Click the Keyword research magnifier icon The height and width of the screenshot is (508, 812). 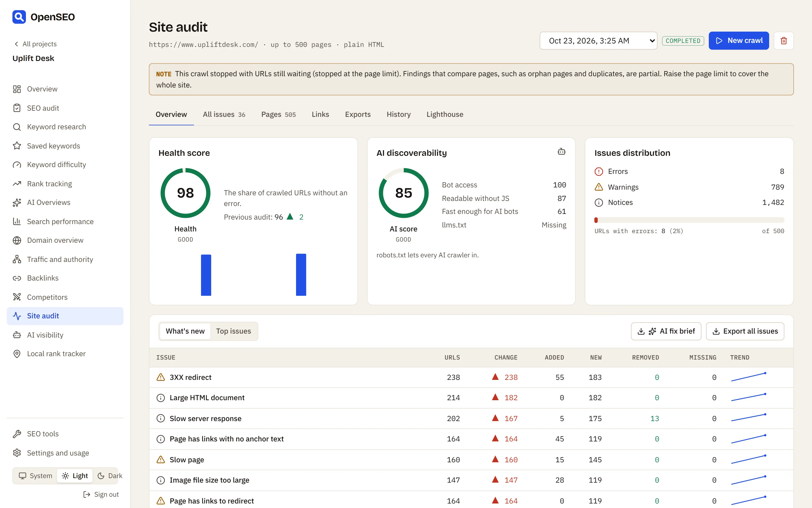[x=17, y=127]
